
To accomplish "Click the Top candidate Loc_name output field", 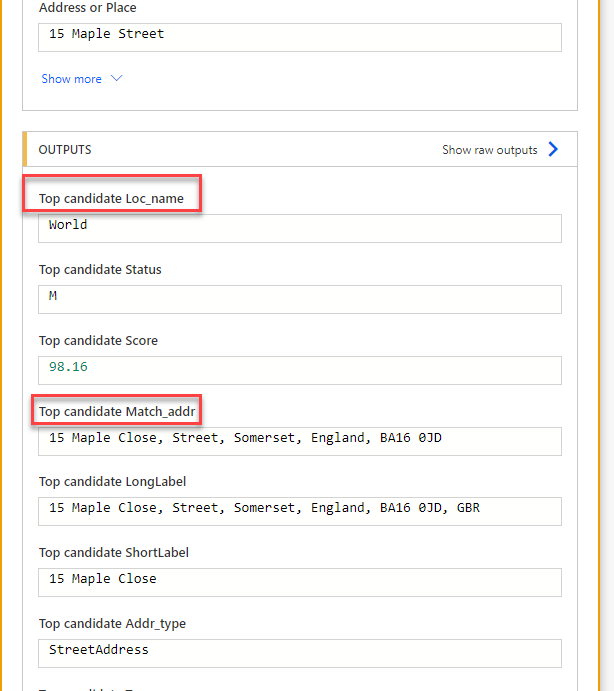I will click(x=300, y=227).
